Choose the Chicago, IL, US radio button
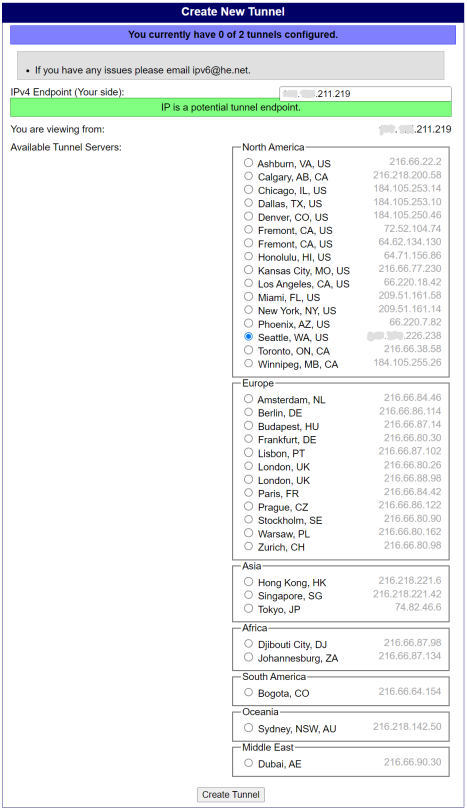This screenshot has width=467, height=811. pos(249,190)
